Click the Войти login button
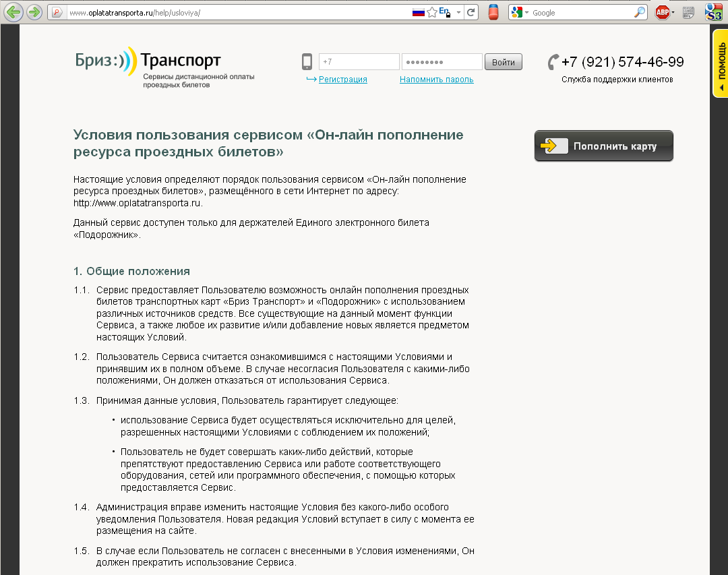 pos(503,62)
